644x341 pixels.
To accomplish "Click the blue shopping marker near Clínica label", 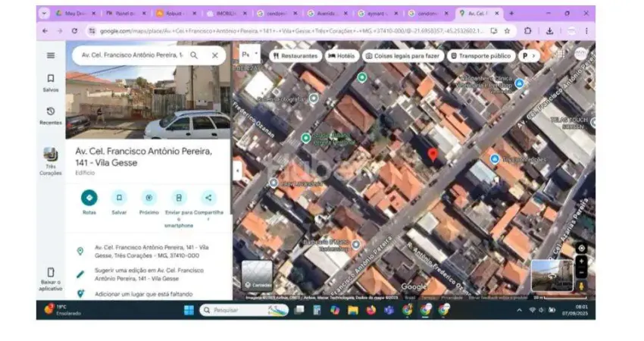I will [519, 83].
